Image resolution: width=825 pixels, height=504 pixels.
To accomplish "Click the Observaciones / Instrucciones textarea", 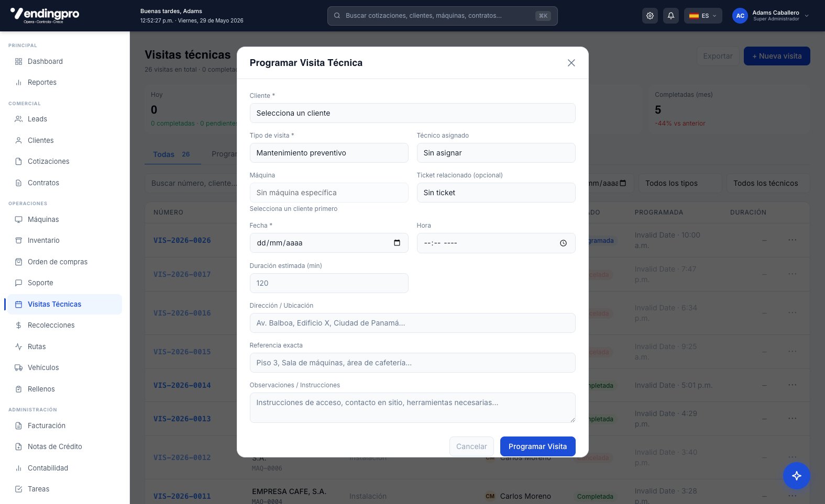I will [x=412, y=408].
